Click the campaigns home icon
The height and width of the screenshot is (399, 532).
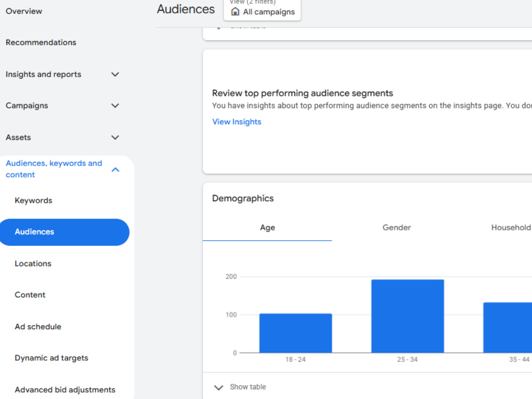235,12
